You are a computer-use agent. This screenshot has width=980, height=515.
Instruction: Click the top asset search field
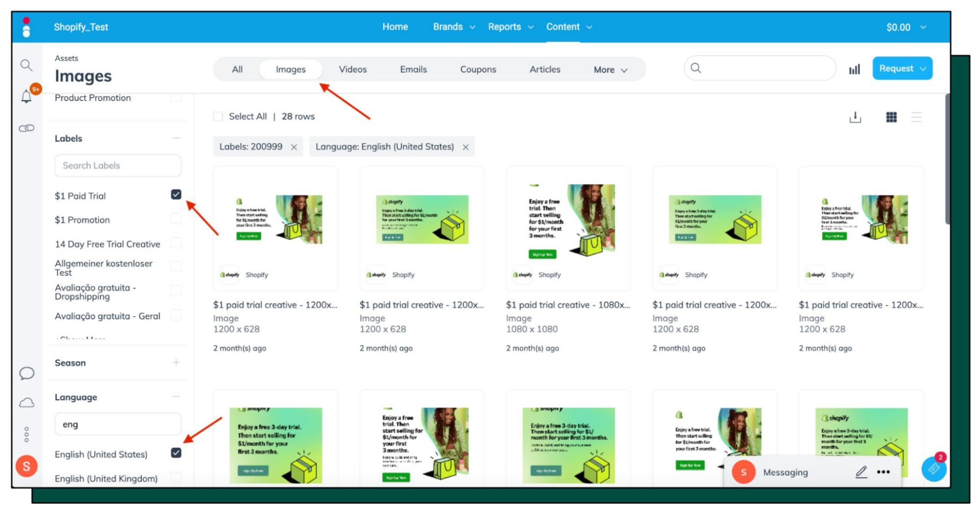[760, 68]
